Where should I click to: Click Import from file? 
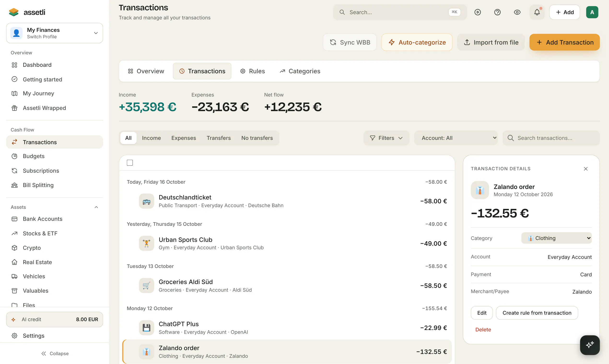click(491, 42)
